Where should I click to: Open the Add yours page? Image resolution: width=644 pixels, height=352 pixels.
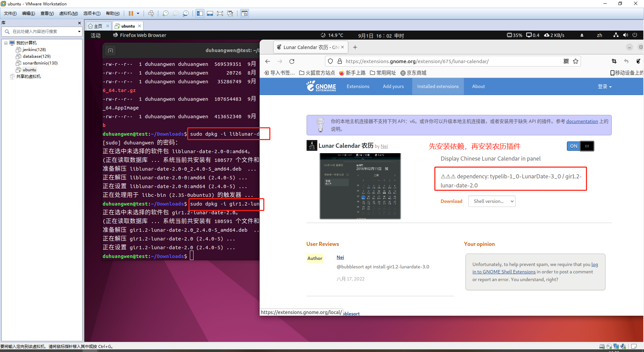pos(393,86)
